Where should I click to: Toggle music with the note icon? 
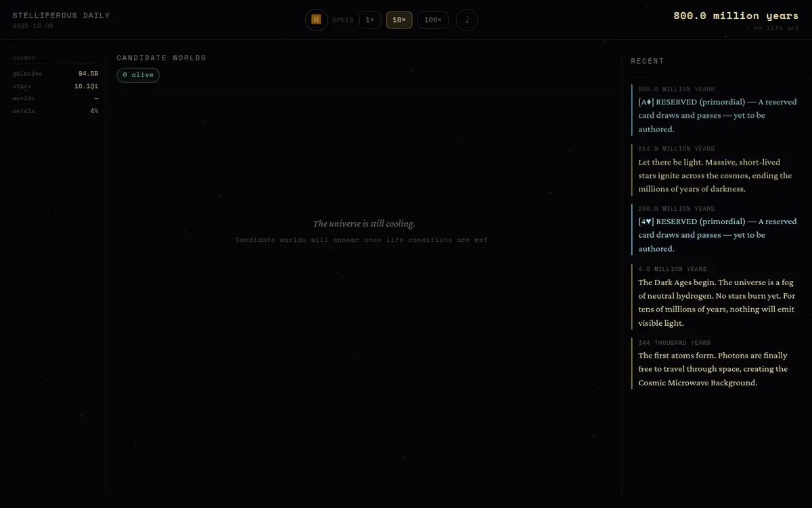coord(467,20)
